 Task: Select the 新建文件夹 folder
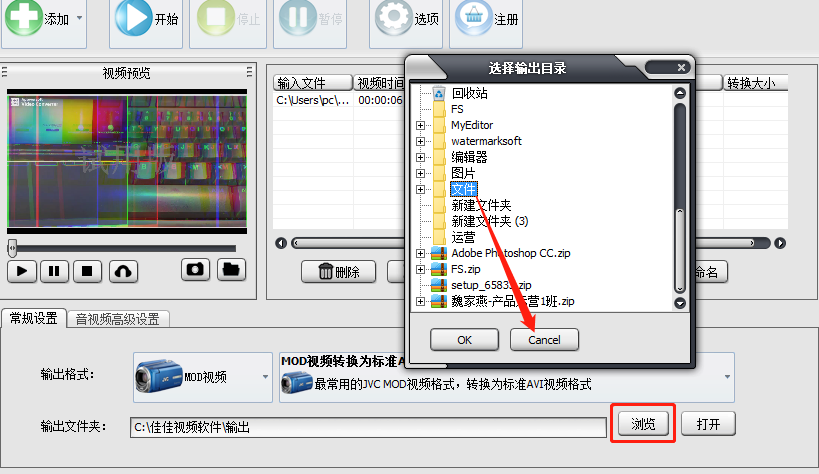pos(481,205)
